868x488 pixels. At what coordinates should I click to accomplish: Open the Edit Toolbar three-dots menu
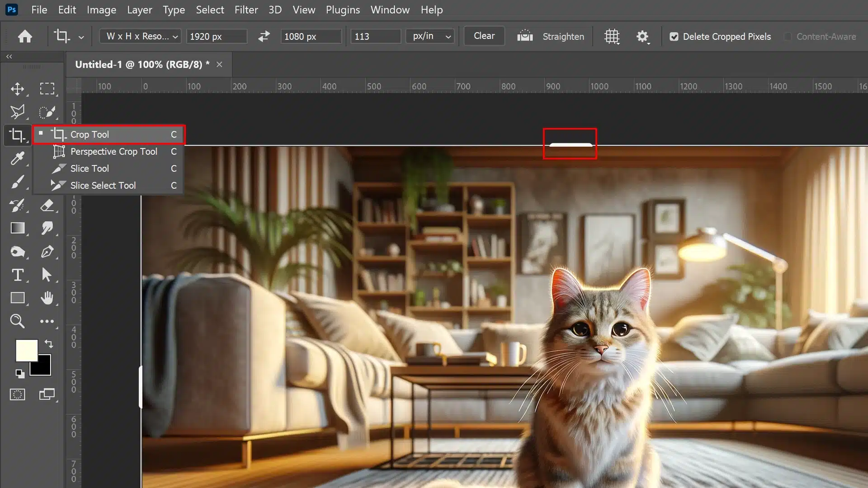(x=47, y=321)
